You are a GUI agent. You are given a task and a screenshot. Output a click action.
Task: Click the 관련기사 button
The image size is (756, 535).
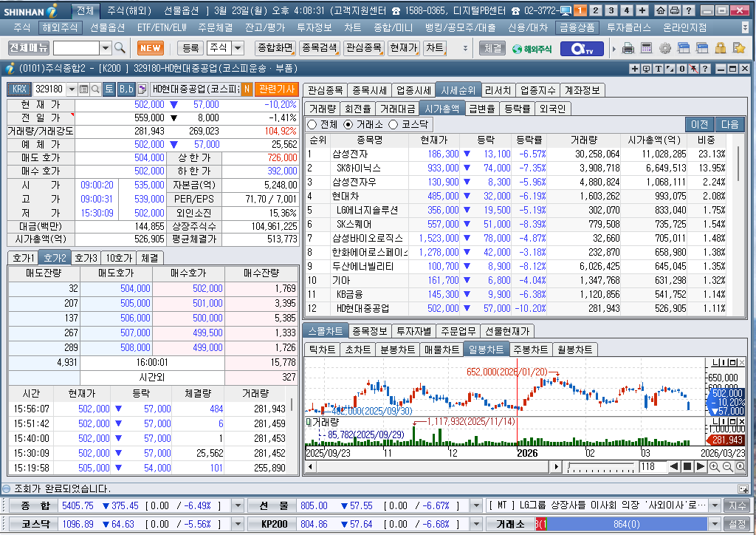277,89
